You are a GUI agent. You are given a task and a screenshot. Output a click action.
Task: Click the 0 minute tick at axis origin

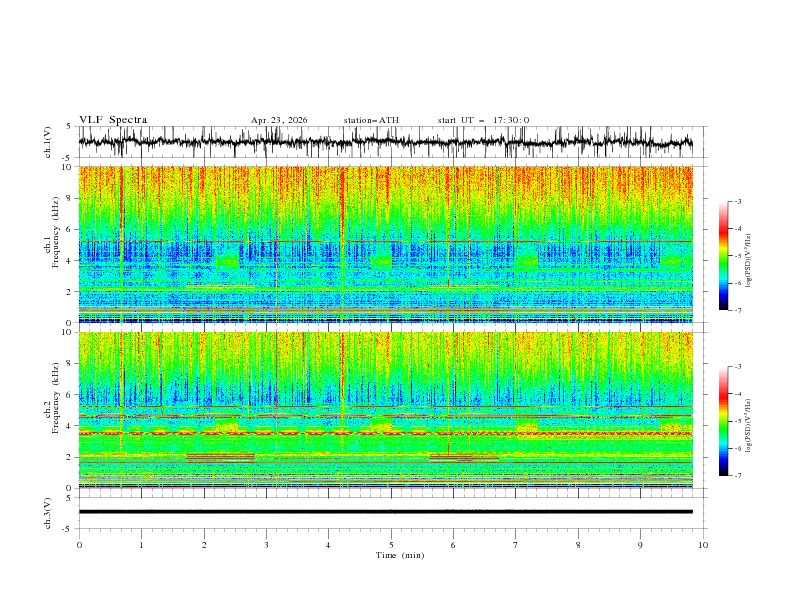79,545
